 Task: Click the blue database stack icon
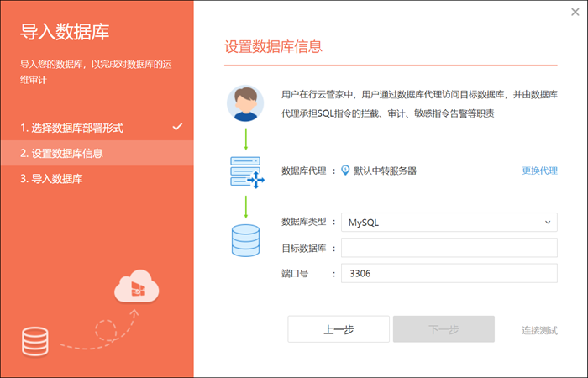pos(244,239)
